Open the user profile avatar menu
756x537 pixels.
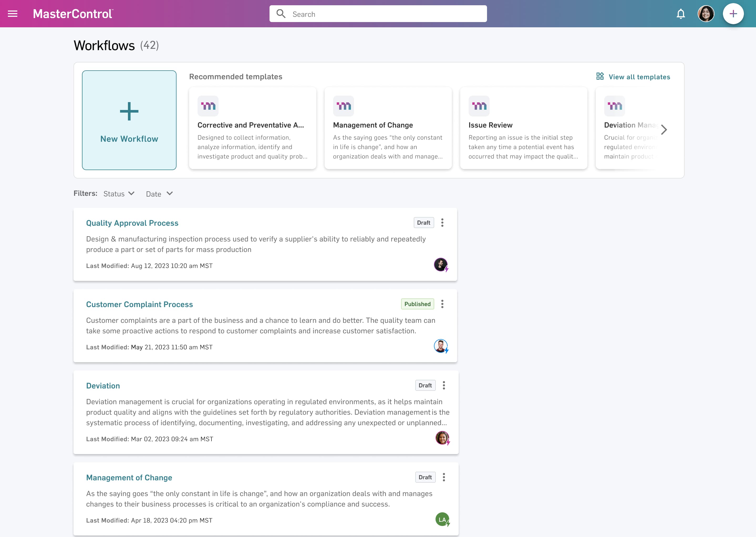[x=706, y=14]
